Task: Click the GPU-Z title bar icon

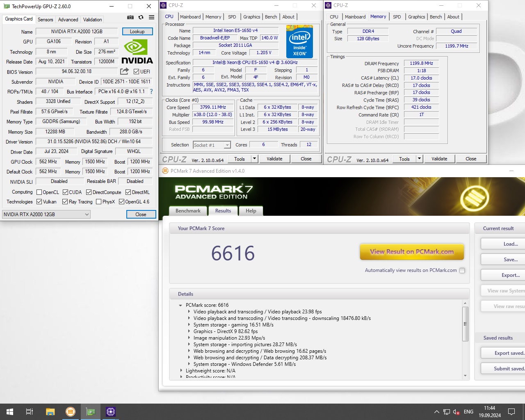Action: [x=7, y=6]
